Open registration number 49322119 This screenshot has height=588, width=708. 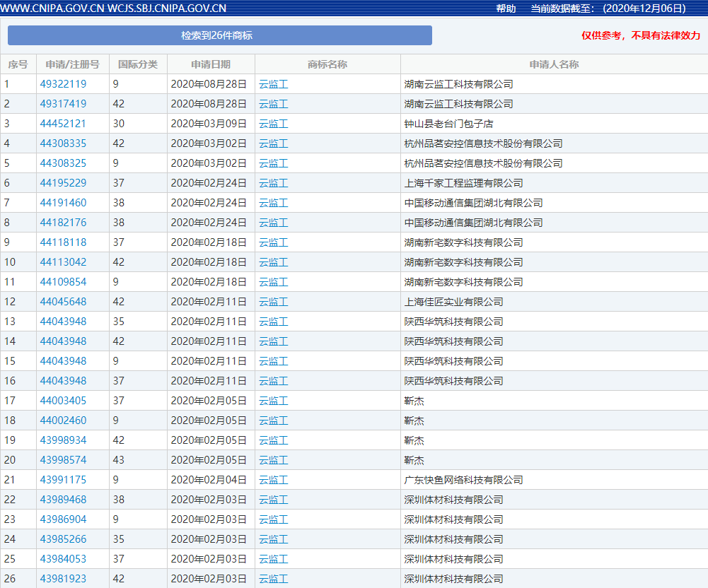63,84
